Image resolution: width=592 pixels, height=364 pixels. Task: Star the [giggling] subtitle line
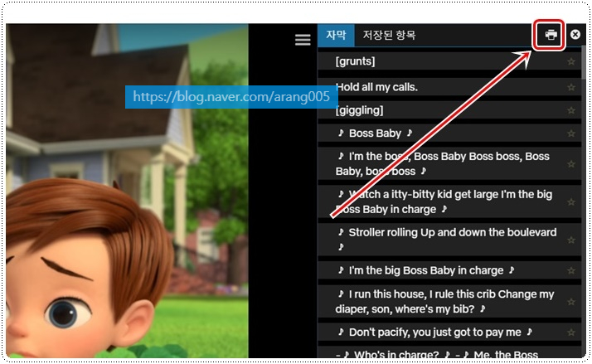click(x=570, y=110)
